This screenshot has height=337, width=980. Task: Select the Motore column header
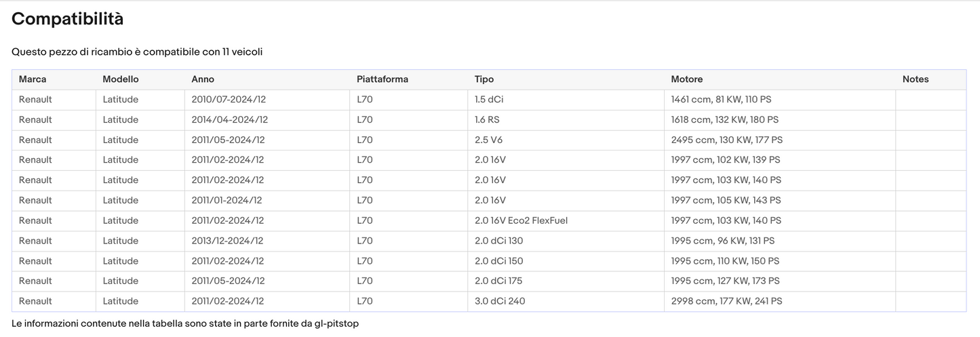coord(686,79)
